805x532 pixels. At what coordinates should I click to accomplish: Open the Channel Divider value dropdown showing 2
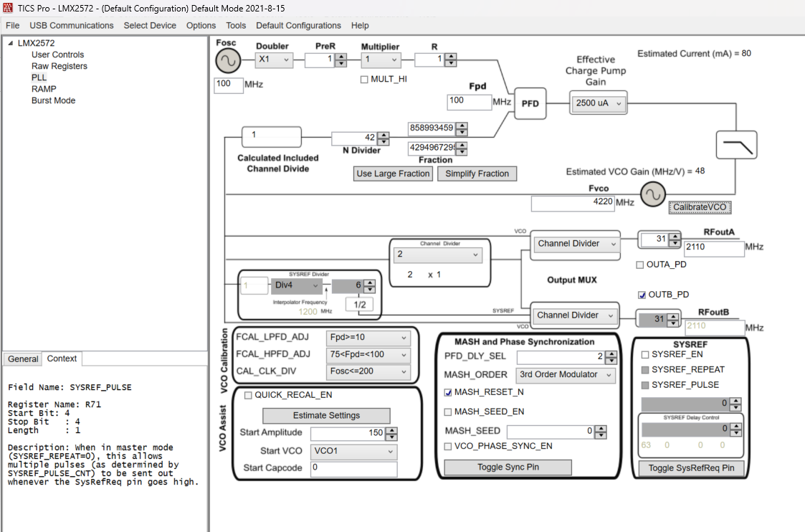[x=438, y=255]
